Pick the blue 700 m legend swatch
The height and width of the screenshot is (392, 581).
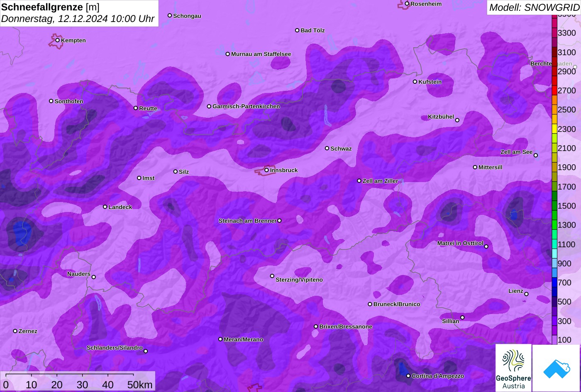(554, 282)
